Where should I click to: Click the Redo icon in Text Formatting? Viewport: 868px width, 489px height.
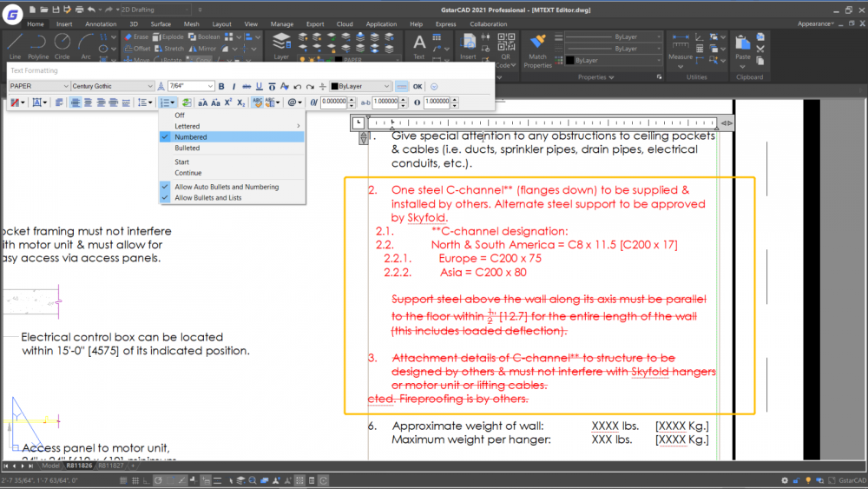click(310, 86)
